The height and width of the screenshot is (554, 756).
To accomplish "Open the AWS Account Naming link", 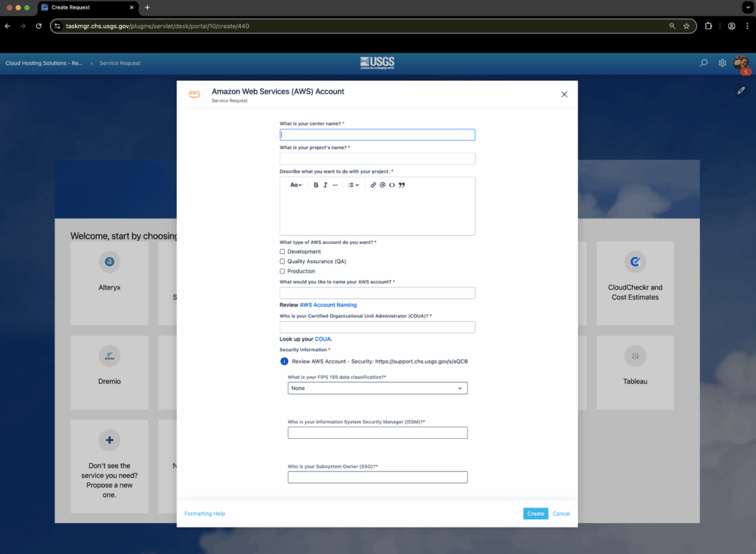I will (x=329, y=305).
